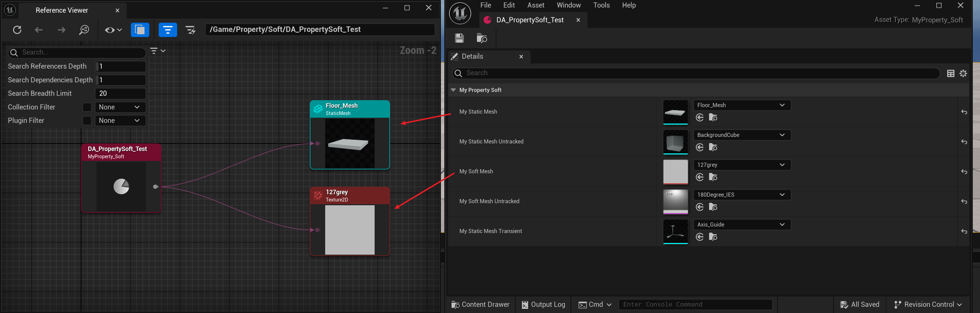
Task: Toggle property matrix table icon
Action: point(950,73)
